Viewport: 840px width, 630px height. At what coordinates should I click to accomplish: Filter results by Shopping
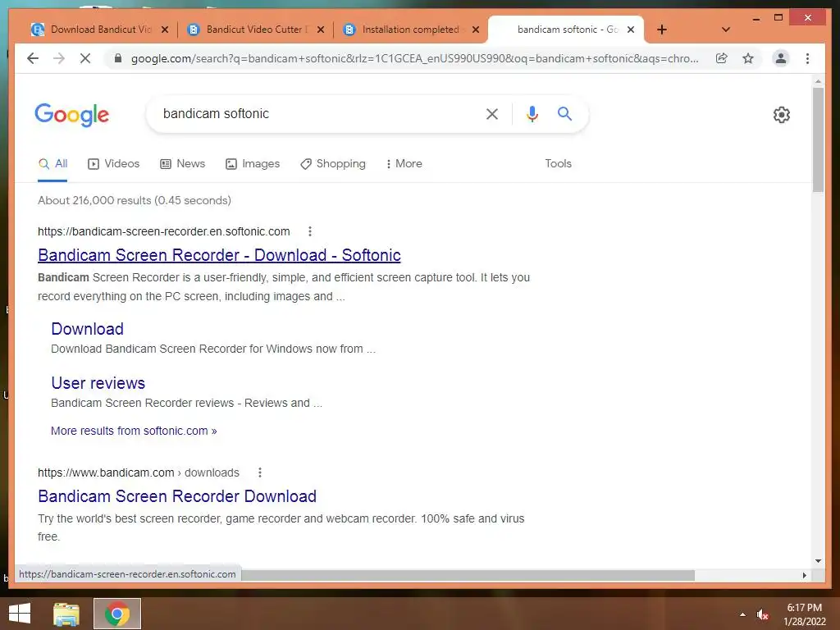(x=333, y=164)
